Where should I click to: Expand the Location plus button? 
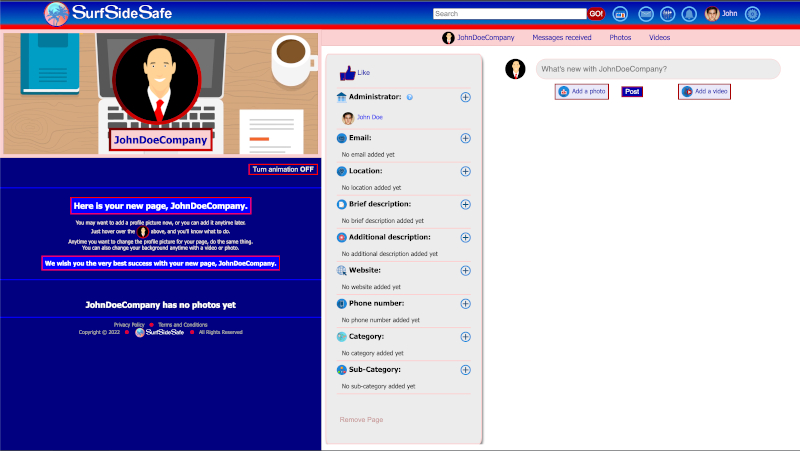tap(465, 171)
